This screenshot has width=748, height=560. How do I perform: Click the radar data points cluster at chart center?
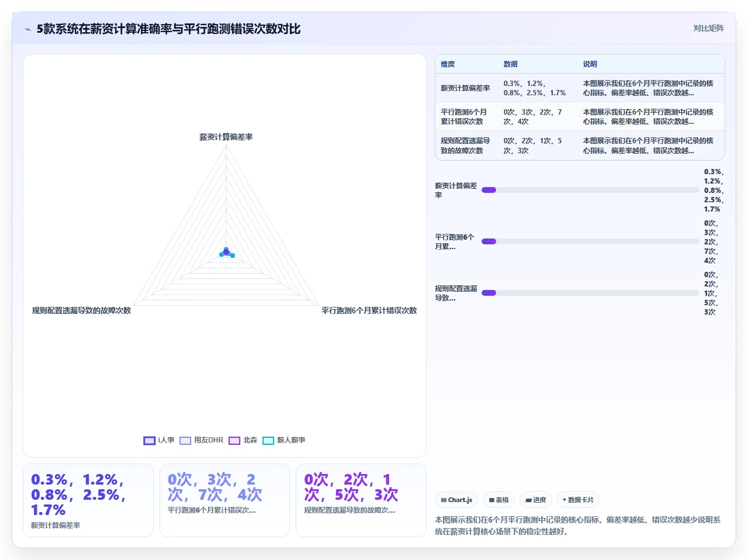tap(227, 253)
